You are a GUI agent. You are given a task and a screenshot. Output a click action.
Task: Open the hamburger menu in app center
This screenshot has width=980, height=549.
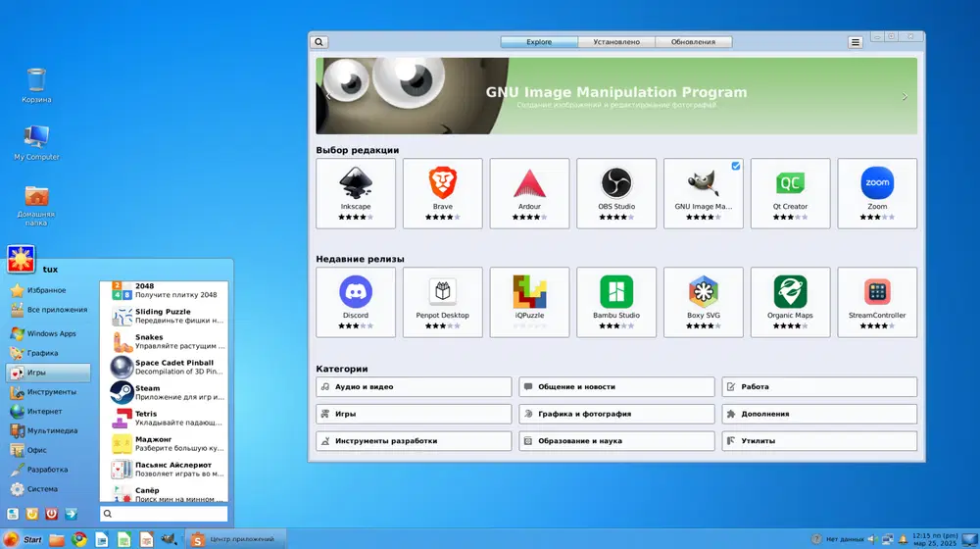pyautogui.click(x=855, y=42)
